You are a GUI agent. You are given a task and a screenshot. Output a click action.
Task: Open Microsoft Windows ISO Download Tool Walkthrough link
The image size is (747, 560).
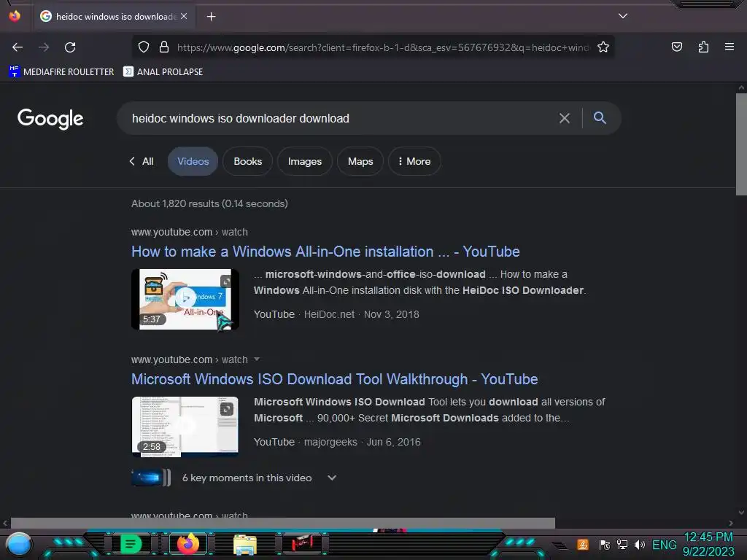334,379
